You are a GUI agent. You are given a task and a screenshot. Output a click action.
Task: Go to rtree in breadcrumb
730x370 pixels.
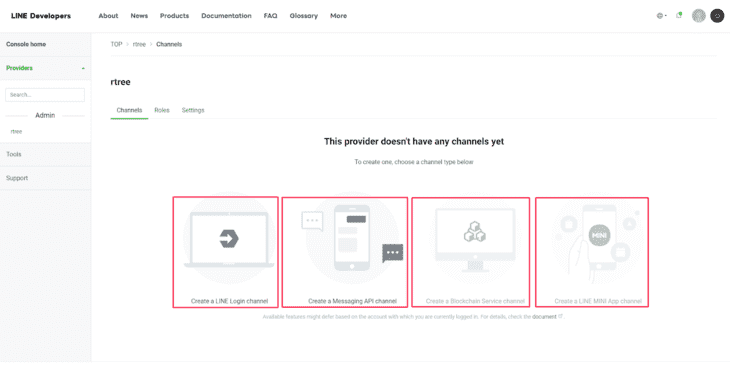point(139,44)
